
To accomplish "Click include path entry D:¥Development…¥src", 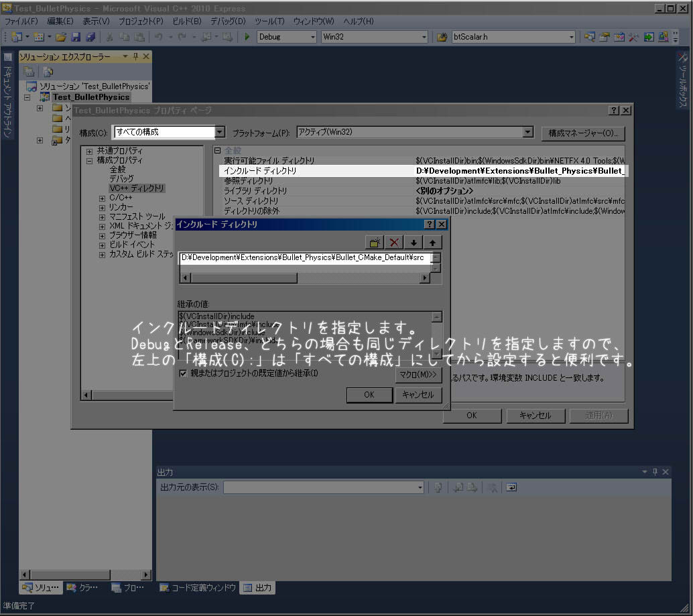I will point(303,257).
